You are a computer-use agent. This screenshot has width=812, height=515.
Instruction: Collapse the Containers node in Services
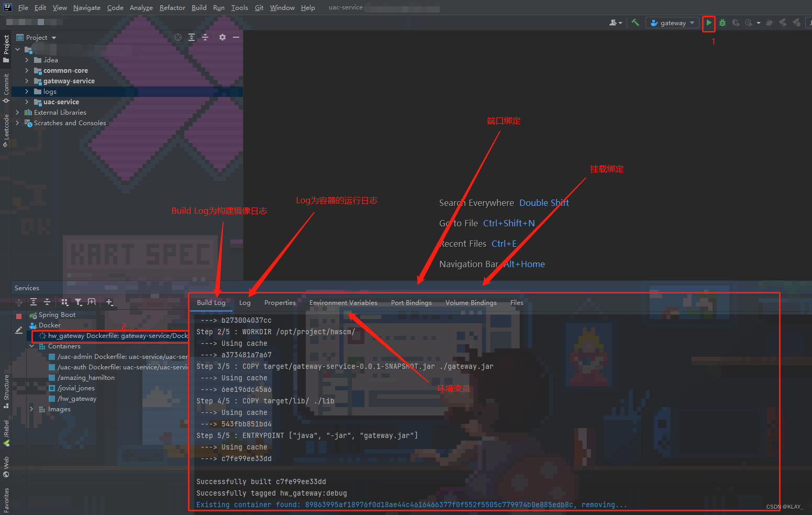(x=32, y=346)
